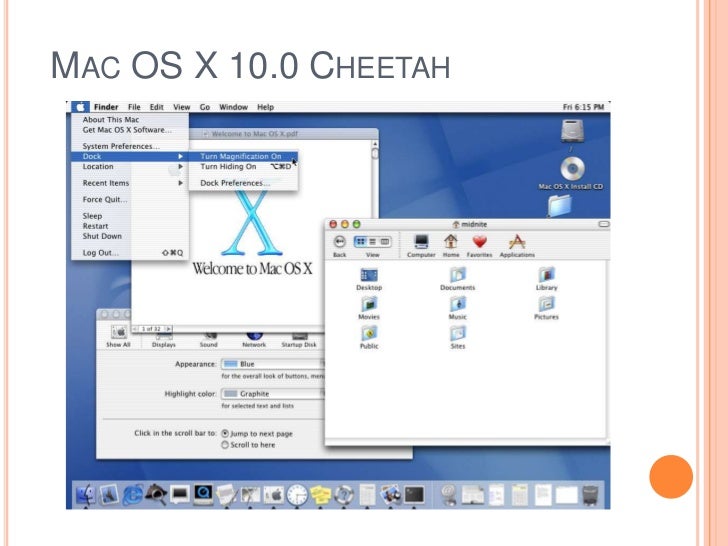Image resolution: width=728 pixels, height=546 pixels.
Task: Click the Help lifebuoy Dock icon
Action: click(x=344, y=494)
